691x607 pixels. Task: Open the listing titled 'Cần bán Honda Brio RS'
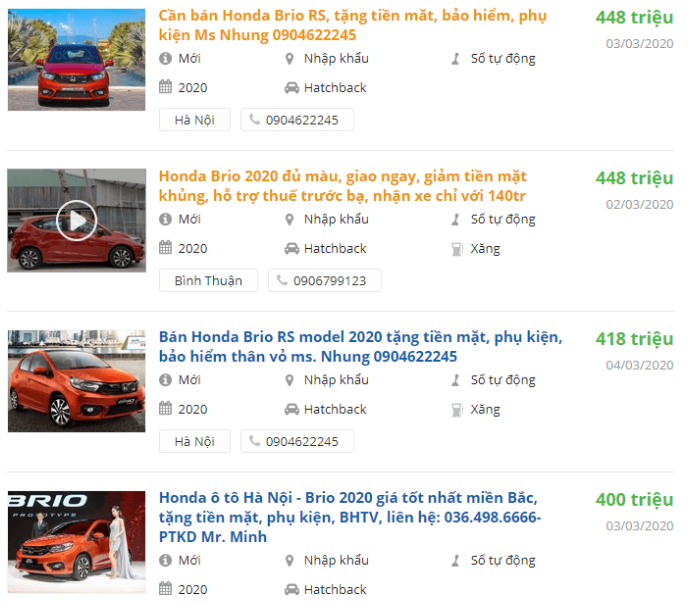353,25
